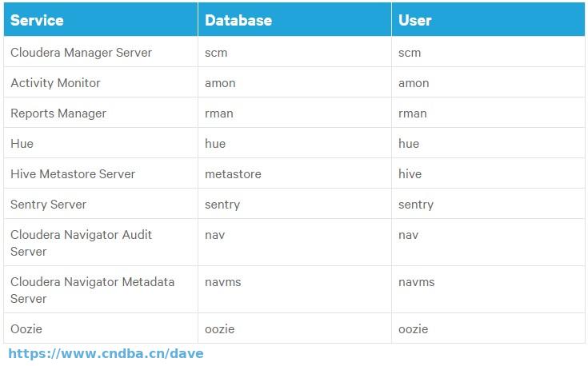Click the Database column header
This screenshot has height=366, width=588.
pyautogui.click(x=294, y=19)
